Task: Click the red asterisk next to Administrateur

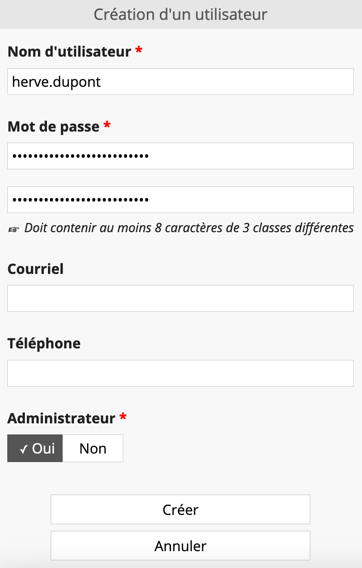Action: 123,417
